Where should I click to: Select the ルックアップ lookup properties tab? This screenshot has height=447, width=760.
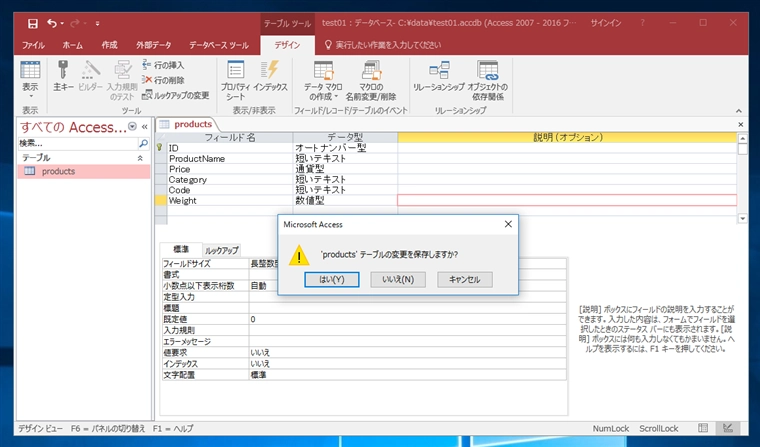tap(222, 250)
